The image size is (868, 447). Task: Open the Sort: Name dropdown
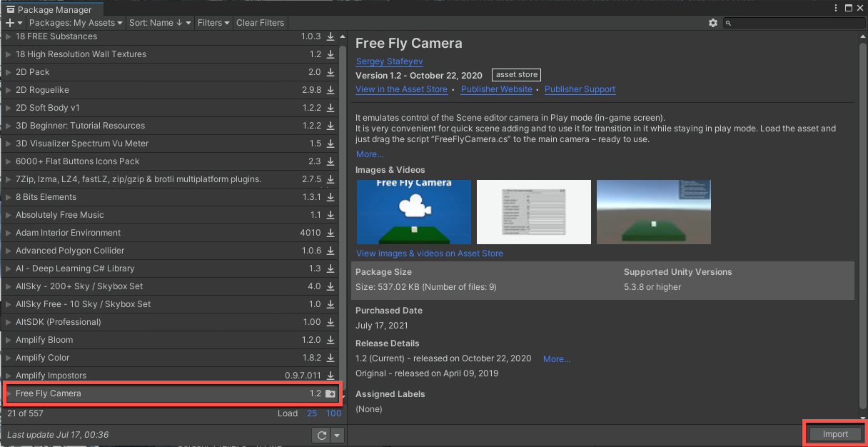pos(160,22)
